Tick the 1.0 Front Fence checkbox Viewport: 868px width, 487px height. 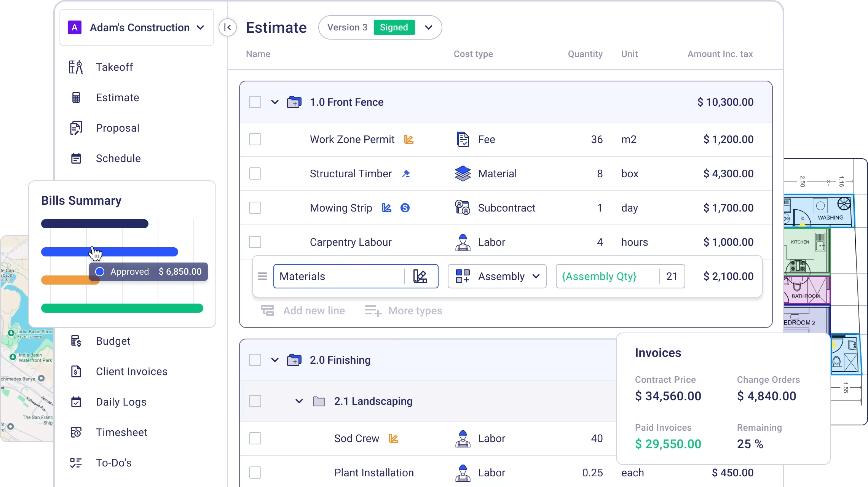coord(255,102)
